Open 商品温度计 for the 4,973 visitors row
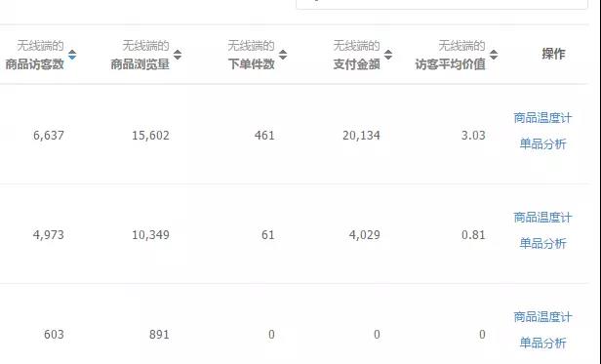This screenshot has height=364, width=601. point(542,218)
